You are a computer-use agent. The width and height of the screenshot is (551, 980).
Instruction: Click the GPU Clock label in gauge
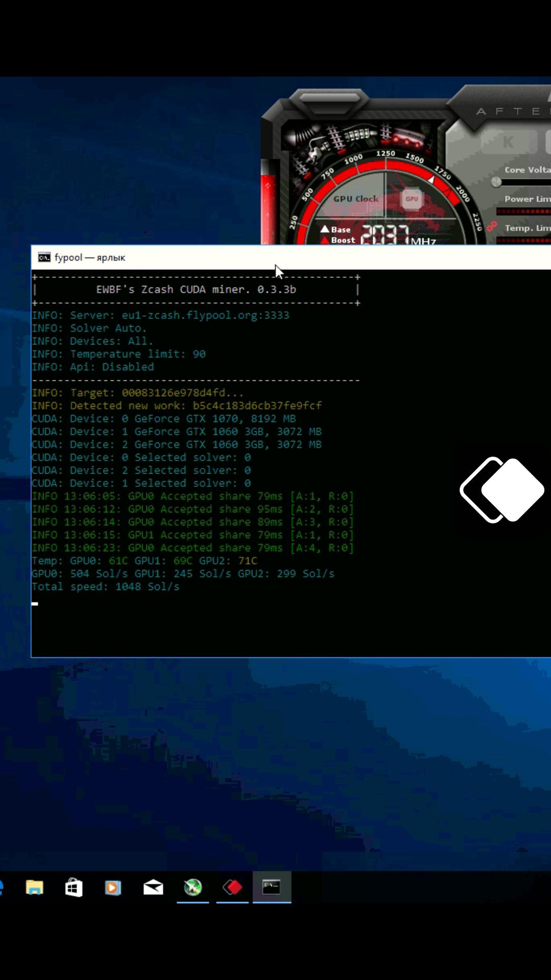[x=356, y=199]
